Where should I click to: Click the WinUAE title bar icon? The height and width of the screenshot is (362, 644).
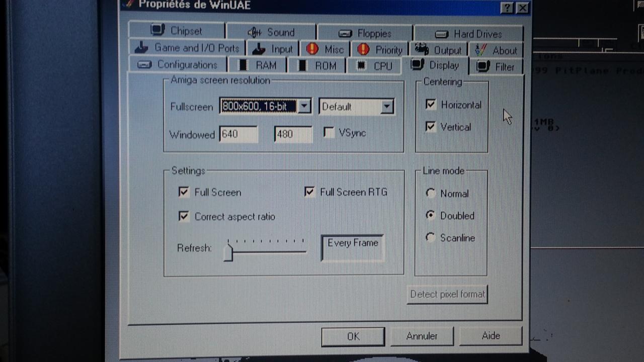pos(129,5)
